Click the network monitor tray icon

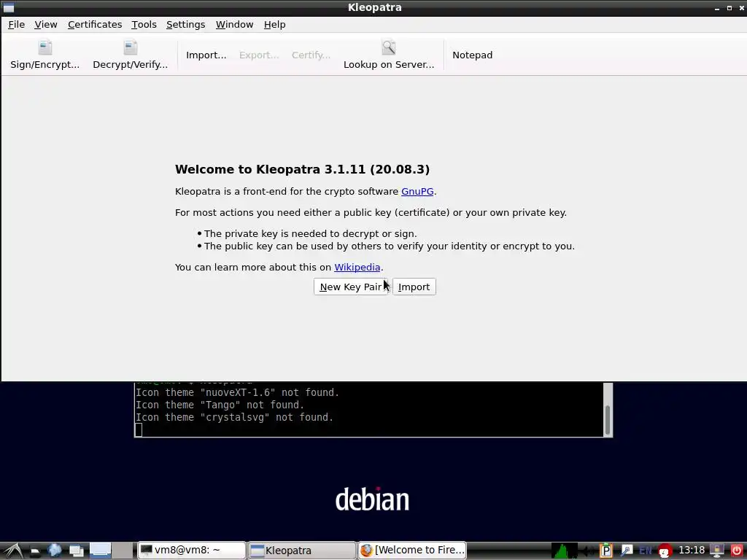point(717,551)
